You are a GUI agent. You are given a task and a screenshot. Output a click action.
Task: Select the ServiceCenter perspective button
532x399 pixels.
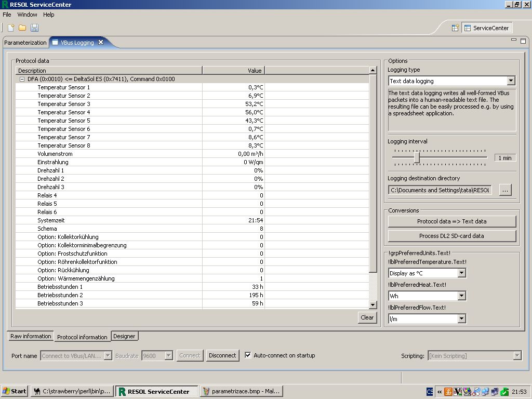point(487,28)
